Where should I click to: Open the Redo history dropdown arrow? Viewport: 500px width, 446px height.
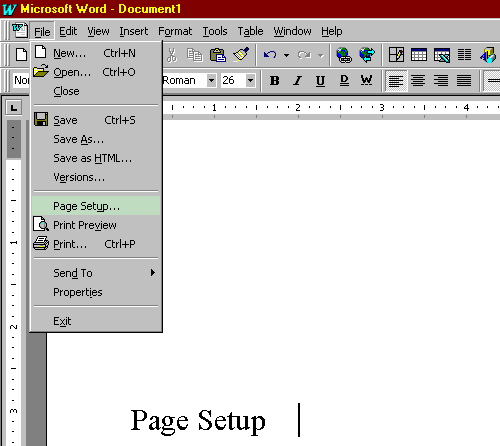pyautogui.click(x=321, y=55)
